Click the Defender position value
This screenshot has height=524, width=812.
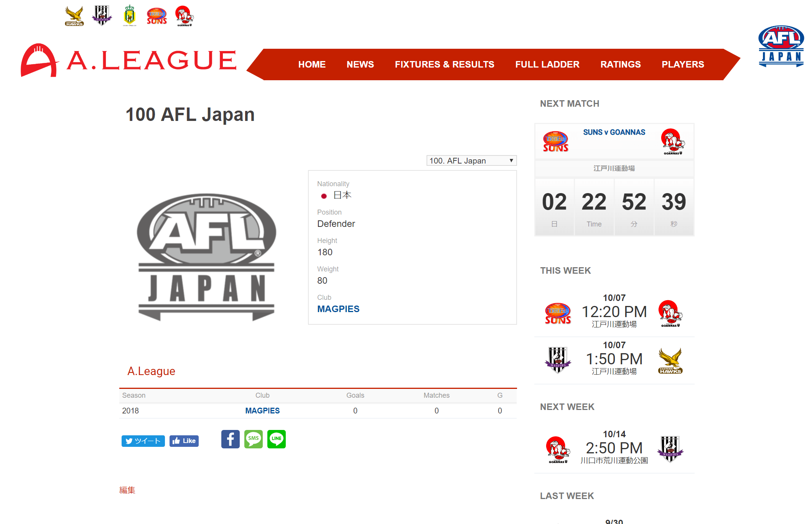pos(336,224)
